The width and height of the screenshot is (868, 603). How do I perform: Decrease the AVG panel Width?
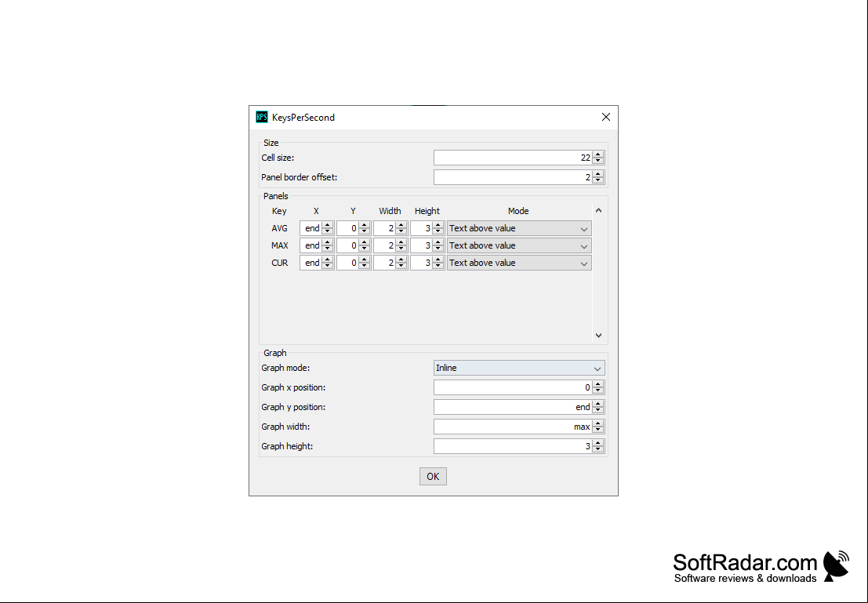[401, 231]
